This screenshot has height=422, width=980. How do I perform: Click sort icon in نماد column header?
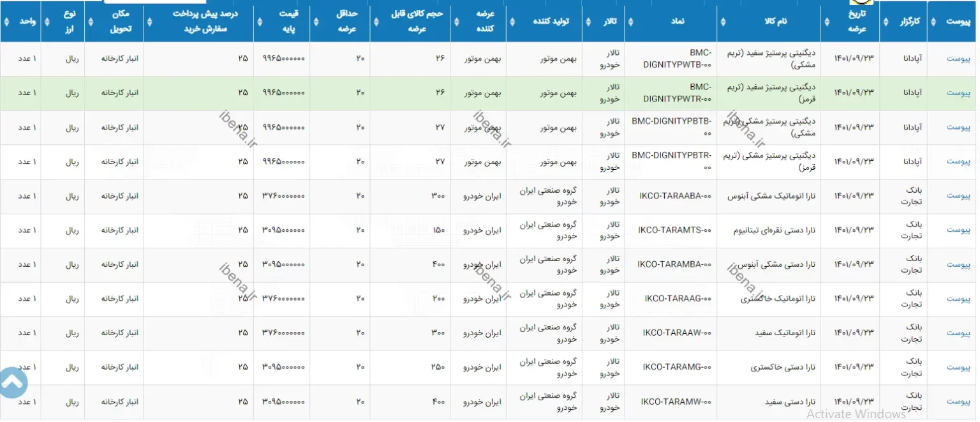632,21
